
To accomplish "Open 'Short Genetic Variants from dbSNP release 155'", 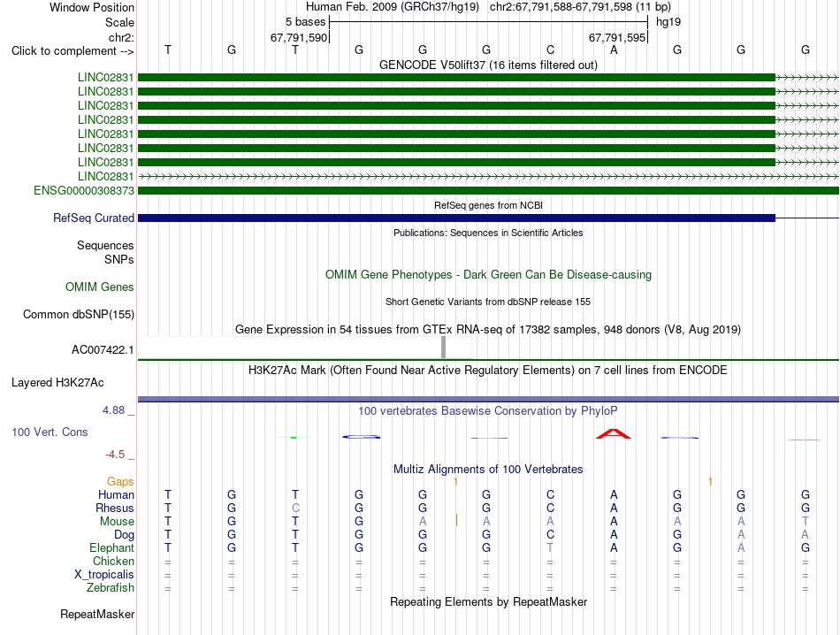I will (488, 302).
